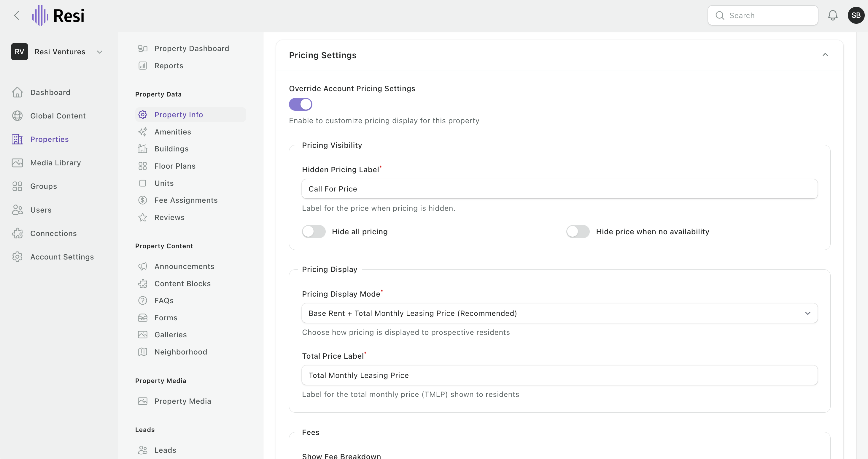Click the Units square icon

142,183
